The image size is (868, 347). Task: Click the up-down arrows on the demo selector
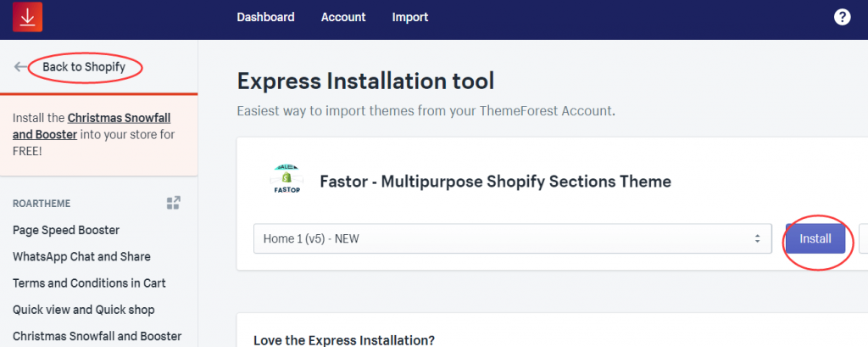pos(757,239)
